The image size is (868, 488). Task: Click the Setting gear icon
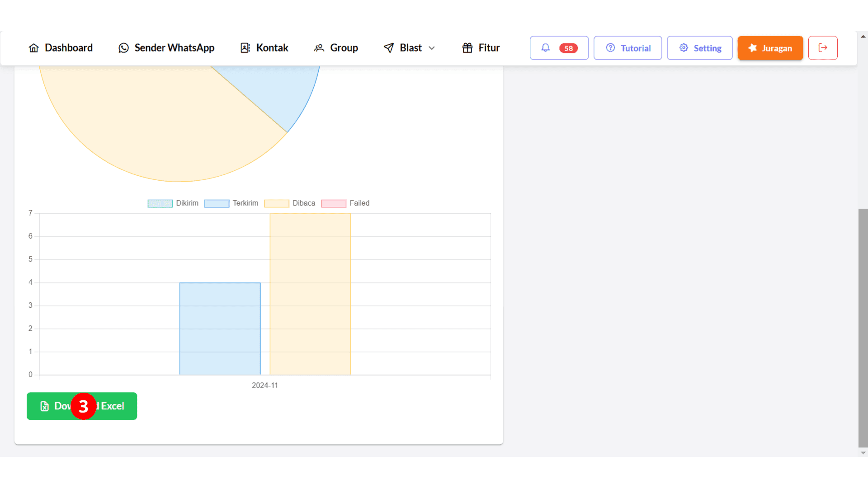pyautogui.click(x=684, y=48)
